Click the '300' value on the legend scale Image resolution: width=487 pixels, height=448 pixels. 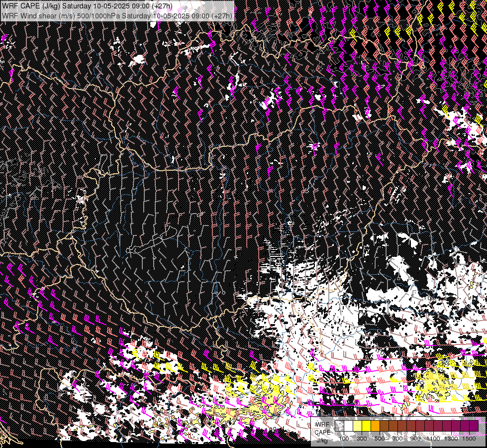pos(362,439)
